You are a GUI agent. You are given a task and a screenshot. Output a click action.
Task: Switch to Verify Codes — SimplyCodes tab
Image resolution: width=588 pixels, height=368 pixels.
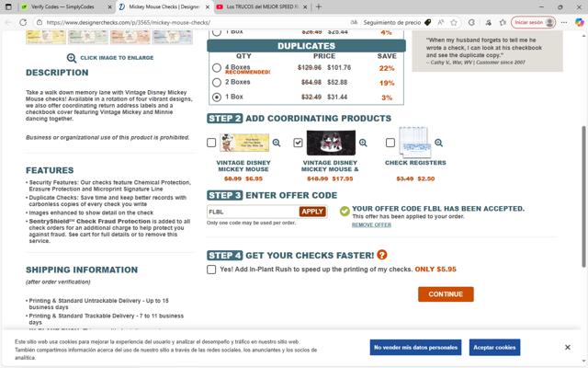tap(65, 6)
